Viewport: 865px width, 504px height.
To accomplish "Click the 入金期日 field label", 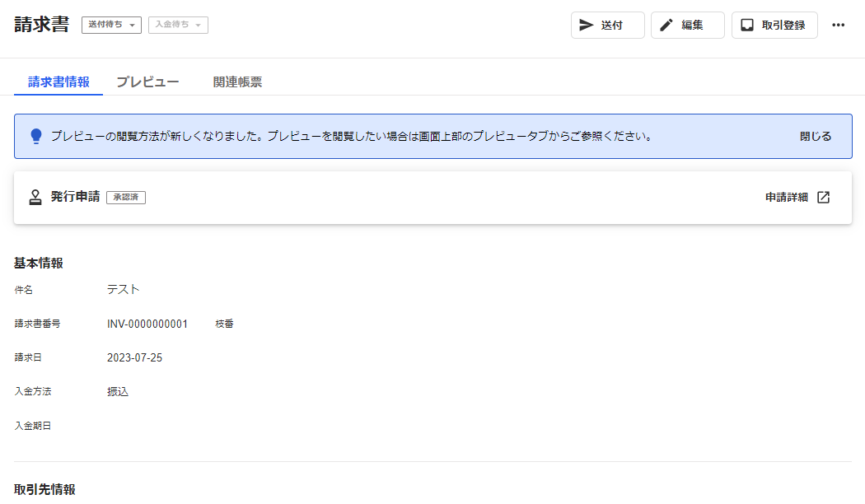I will [x=33, y=426].
